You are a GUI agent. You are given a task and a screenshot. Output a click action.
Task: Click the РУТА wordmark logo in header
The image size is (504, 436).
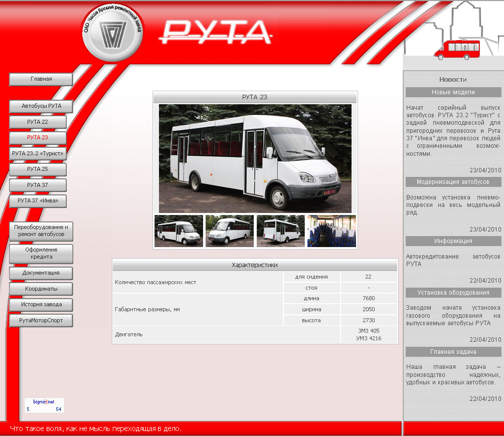click(216, 32)
